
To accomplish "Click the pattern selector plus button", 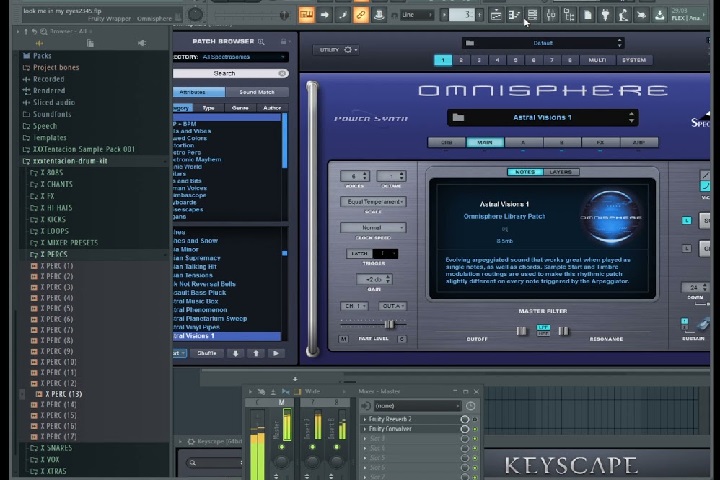I will 479,15.
